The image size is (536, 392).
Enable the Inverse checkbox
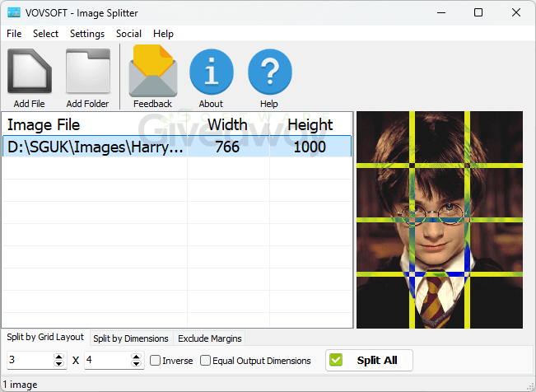tap(155, 361)
